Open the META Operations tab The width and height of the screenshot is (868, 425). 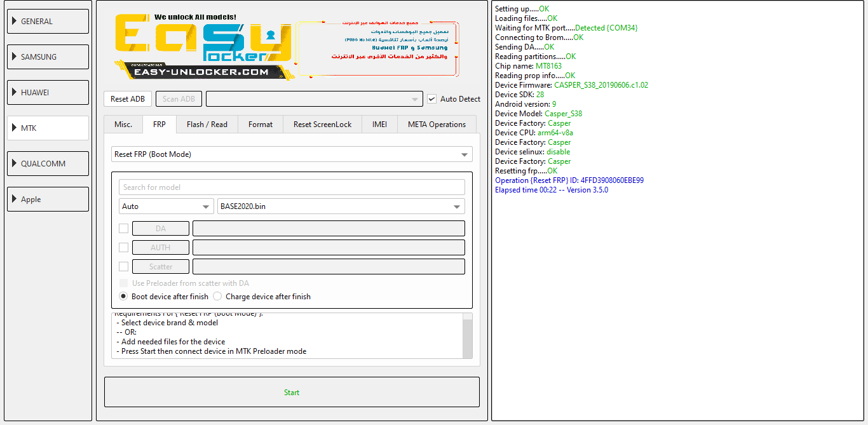(437, 125)
